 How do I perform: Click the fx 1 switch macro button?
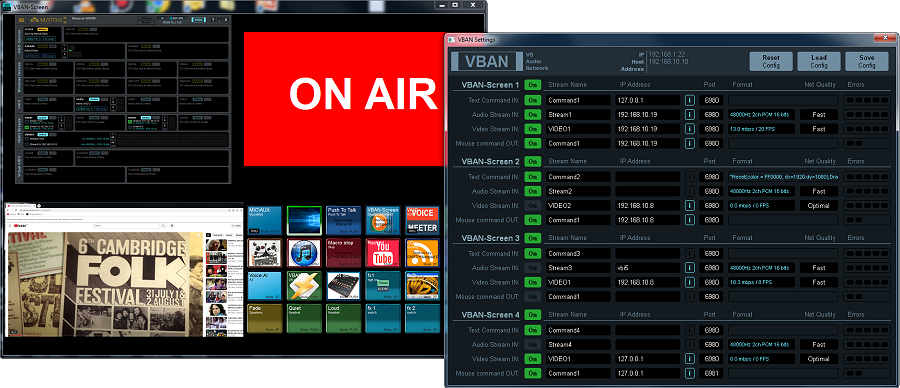383,319
